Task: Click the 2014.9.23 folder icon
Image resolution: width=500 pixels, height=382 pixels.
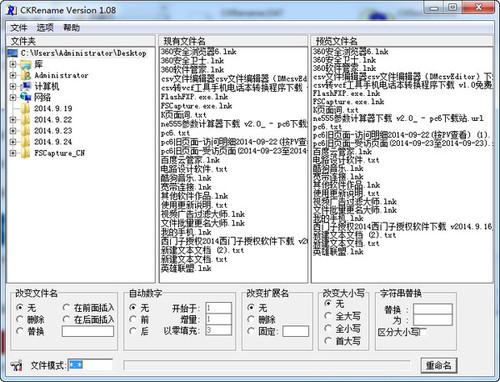Action: (x=26, y=131)
